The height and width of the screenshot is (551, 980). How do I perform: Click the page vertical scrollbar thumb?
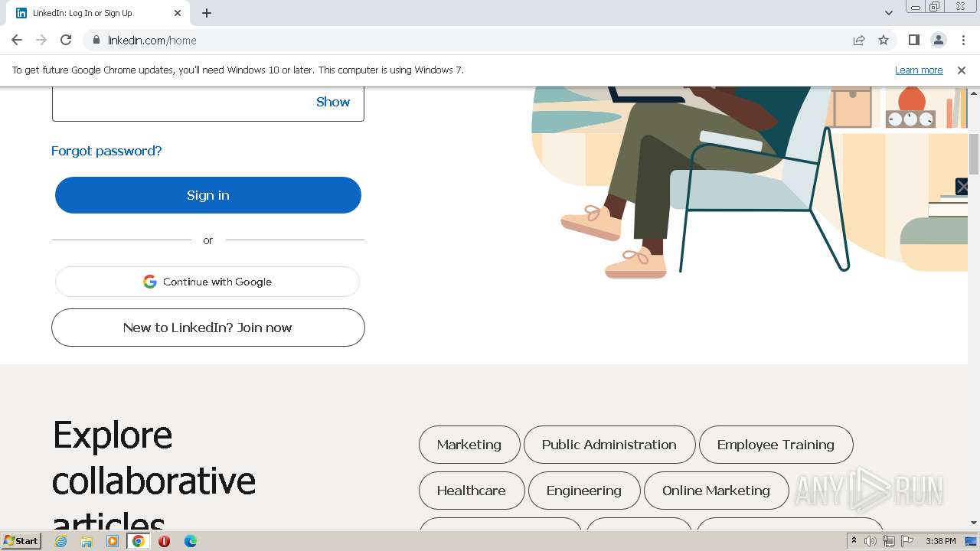[x=974, y=153]
